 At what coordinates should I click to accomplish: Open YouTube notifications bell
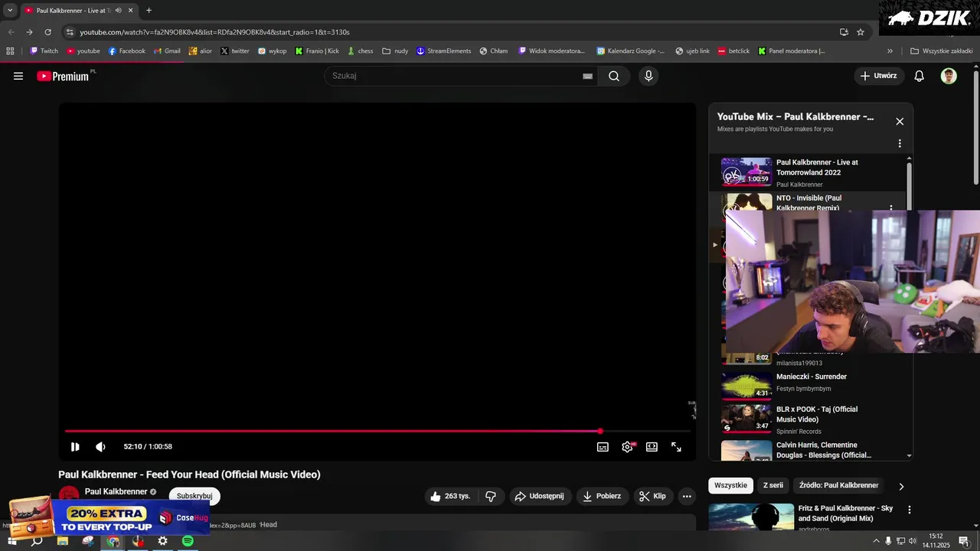920,76
